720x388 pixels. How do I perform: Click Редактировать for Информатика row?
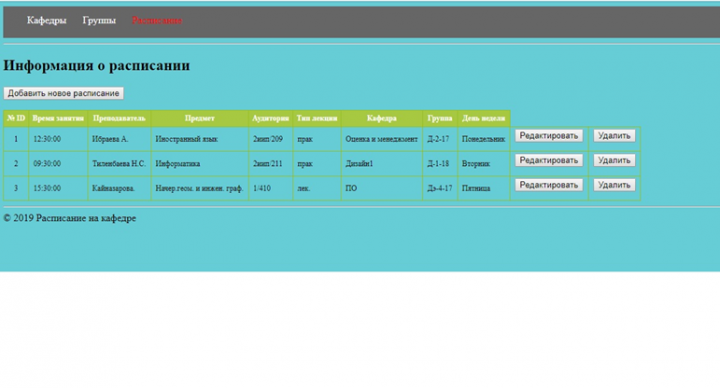[549, 160]
